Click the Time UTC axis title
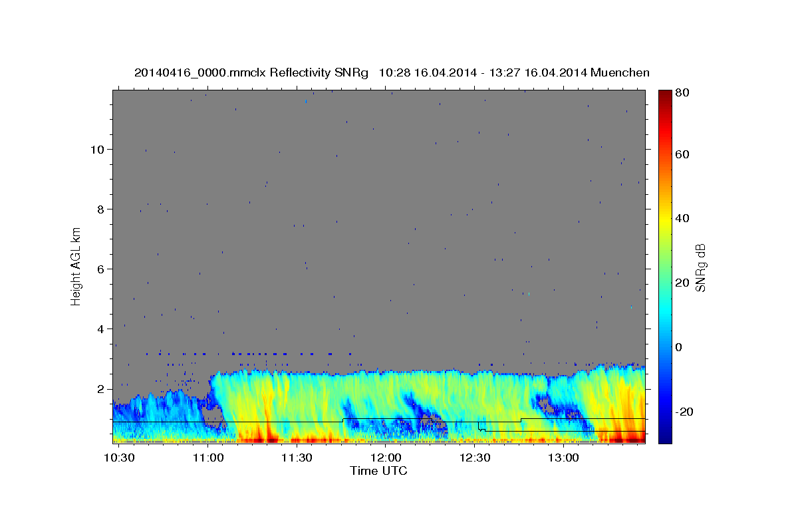This screenshot has height=532, width=798. pos(378,471)
